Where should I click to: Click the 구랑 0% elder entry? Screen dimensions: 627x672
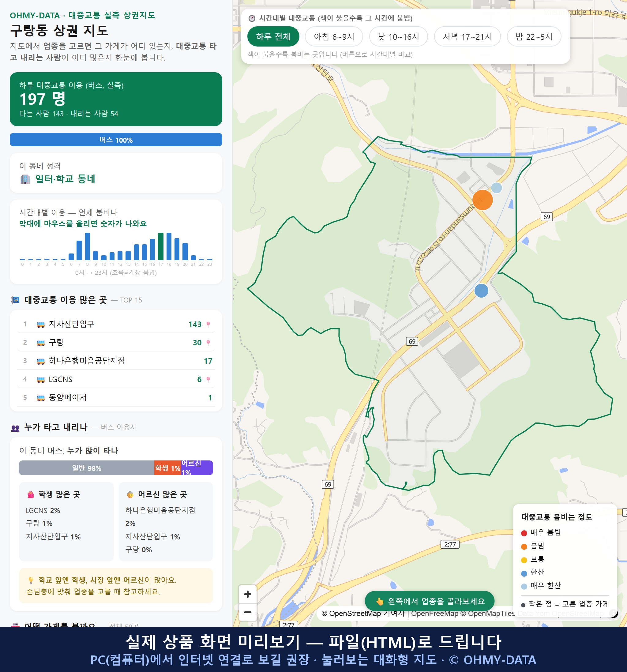(x=139, y=550)
